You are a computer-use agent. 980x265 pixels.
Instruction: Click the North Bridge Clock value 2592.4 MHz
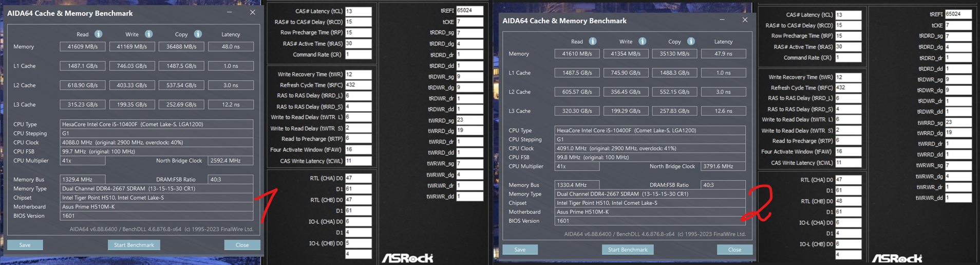pos(230,161)
